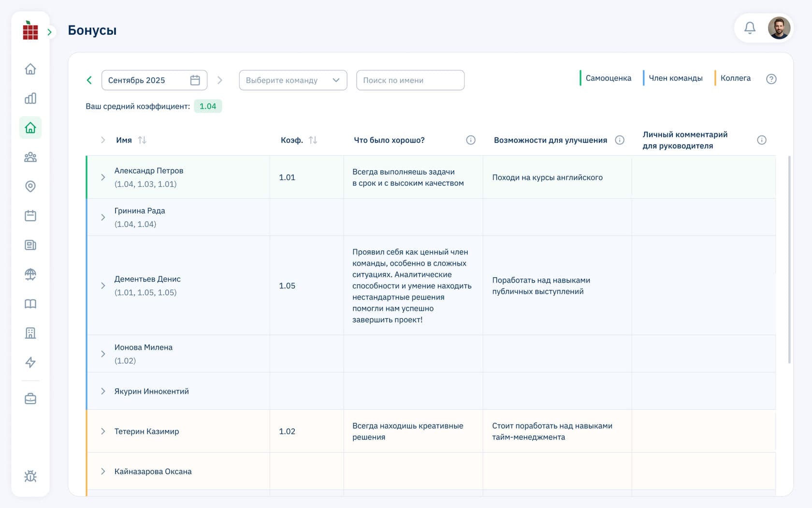The width and height of the screenshot is (812, 508).
Task: Open the Сентябрь 2025 date picker
Action: 154,80
